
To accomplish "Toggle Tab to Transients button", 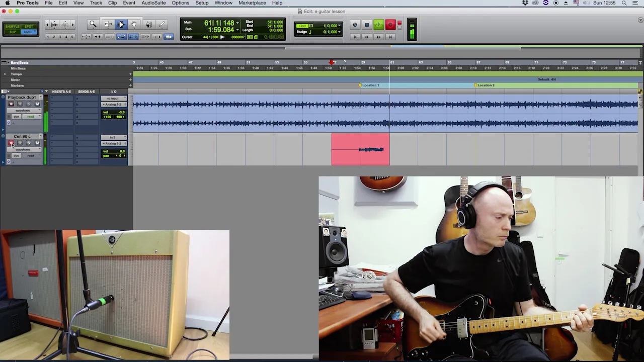I will pyautogui.click(x=98, y=37).
